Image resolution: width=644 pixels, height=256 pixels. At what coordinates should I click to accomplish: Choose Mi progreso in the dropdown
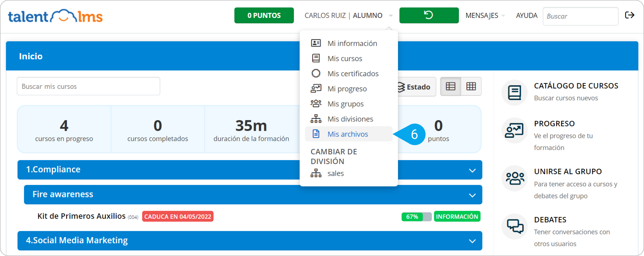(347, 89)
